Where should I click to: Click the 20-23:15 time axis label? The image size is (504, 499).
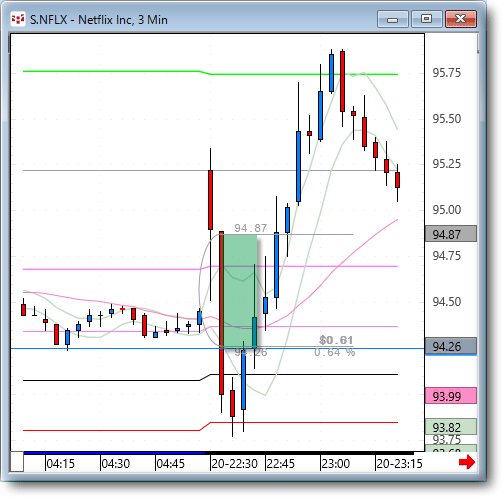(x=399, y=464)
